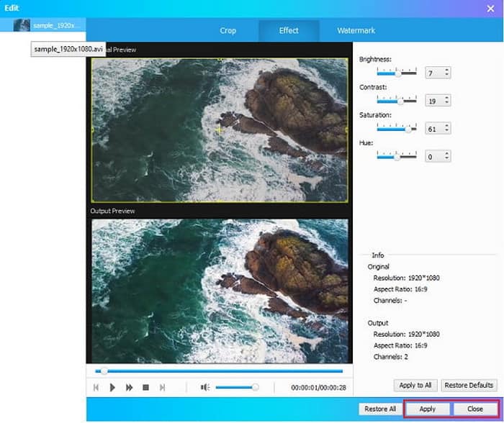Click the Brightness value input field
This screenshot has width=504, height=423.
coord(433,73)
